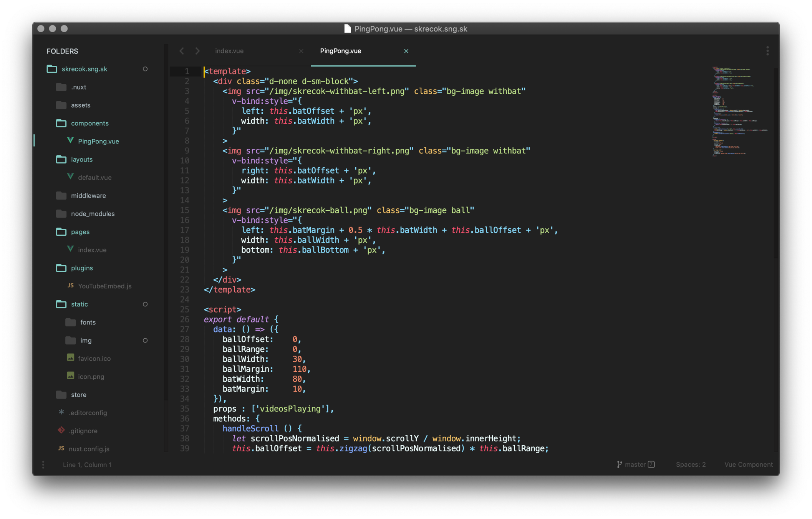Click the image icon next to favicon.ico
Viewport: 812px width, 519px height.
pos(70,358)
